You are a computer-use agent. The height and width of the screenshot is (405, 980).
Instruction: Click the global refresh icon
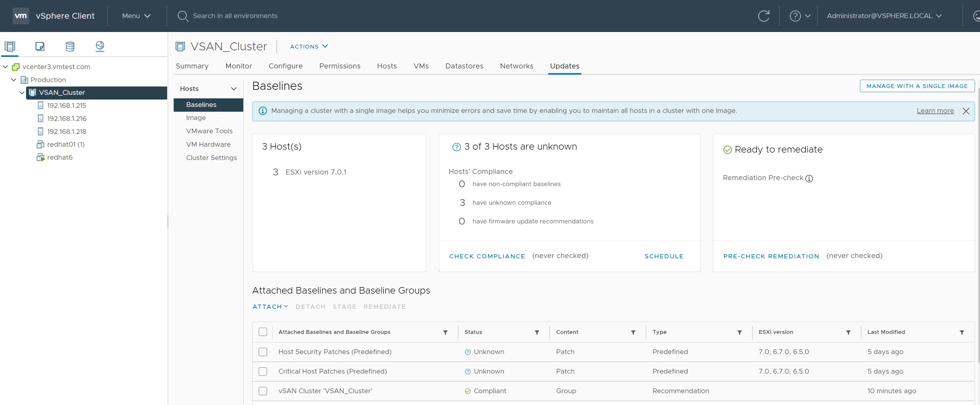click(x=764, y=16)
